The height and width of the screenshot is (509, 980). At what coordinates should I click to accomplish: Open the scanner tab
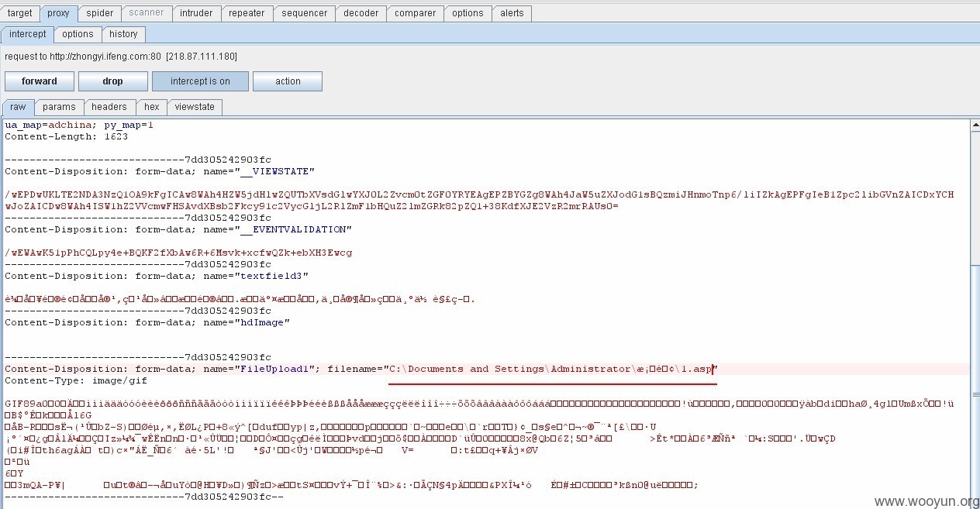pos(147,13)
